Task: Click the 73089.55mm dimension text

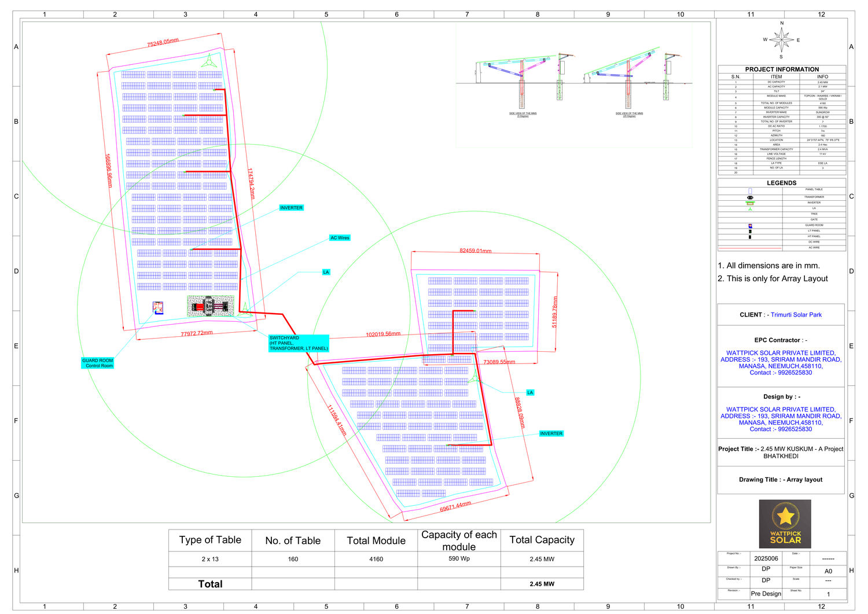Action: coord(499,362)
